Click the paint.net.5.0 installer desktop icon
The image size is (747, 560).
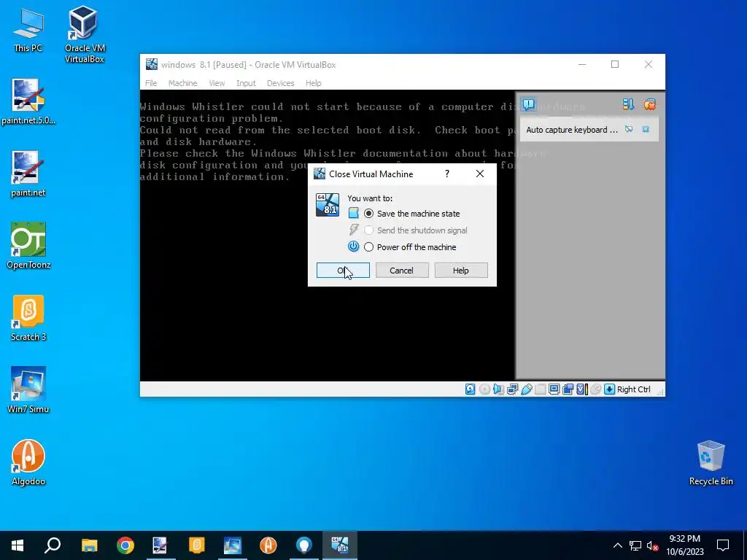tap(28, 102)
